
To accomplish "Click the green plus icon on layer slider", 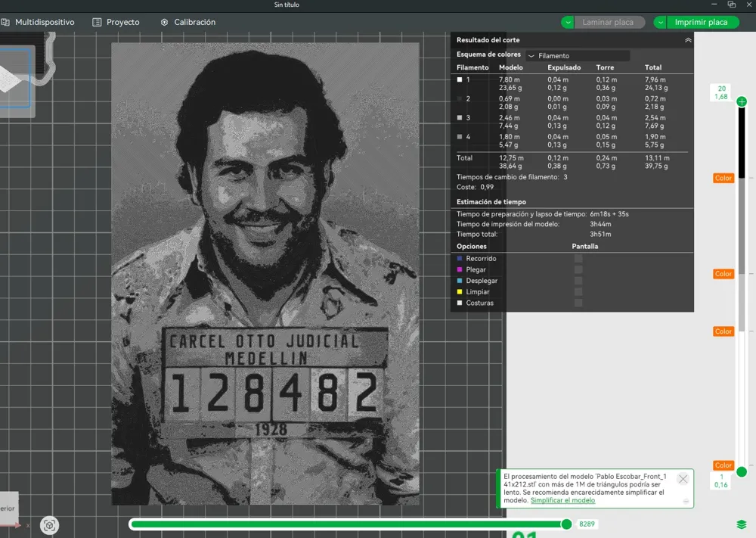I will (x=742, y=101).
